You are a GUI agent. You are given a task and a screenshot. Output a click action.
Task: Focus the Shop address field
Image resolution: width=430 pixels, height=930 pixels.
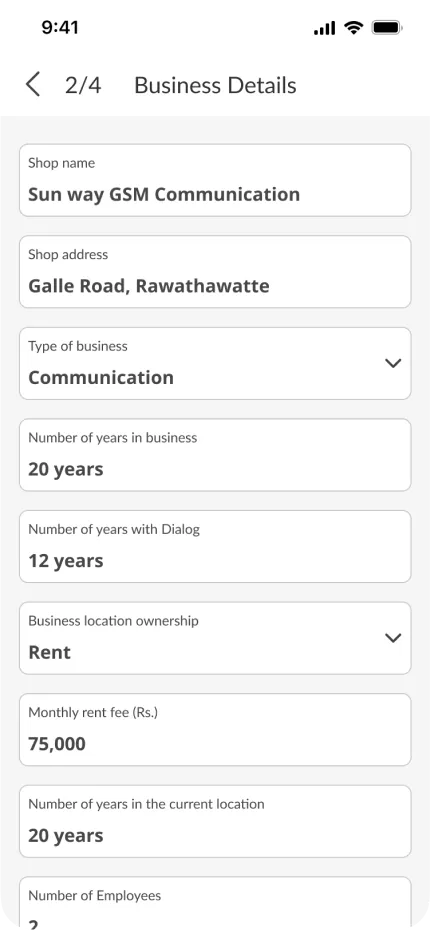(x=215, y=272)
